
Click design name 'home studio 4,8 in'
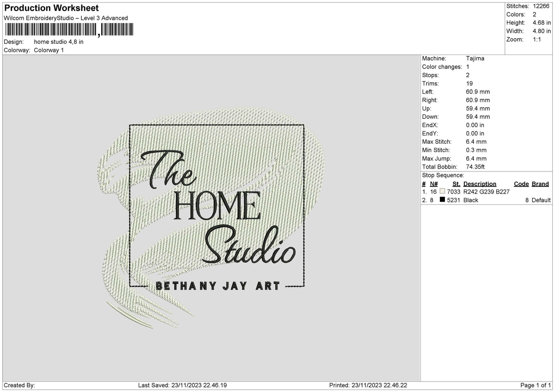coord(59,42)
